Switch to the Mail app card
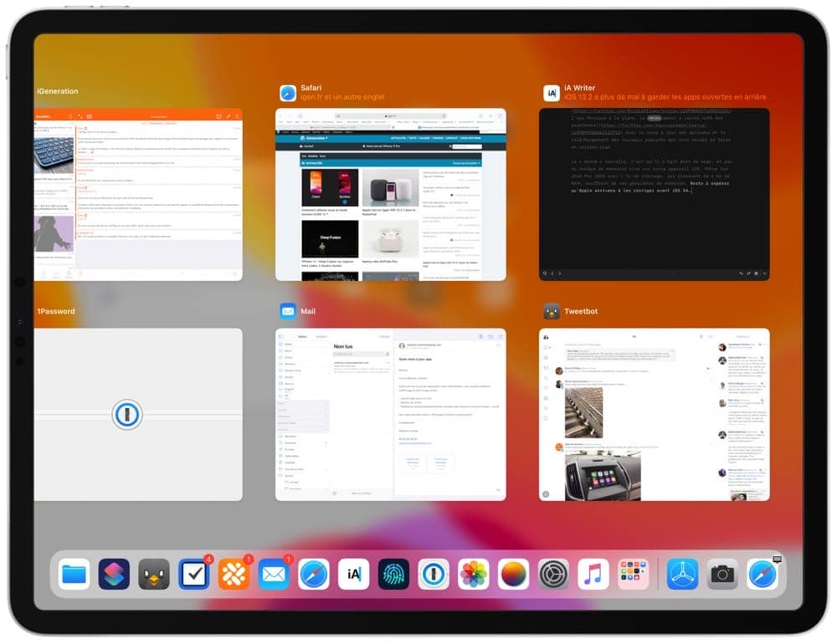The image size is (837, 644). pos(390,414)
